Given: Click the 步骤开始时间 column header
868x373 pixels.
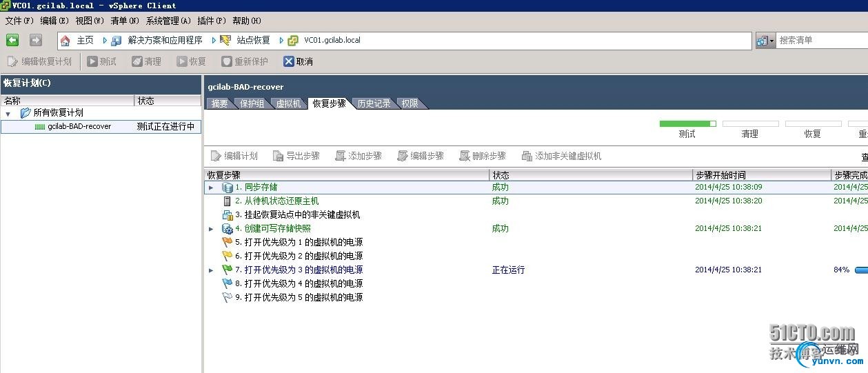Looking at the screenshot, I should coord(763,175).
